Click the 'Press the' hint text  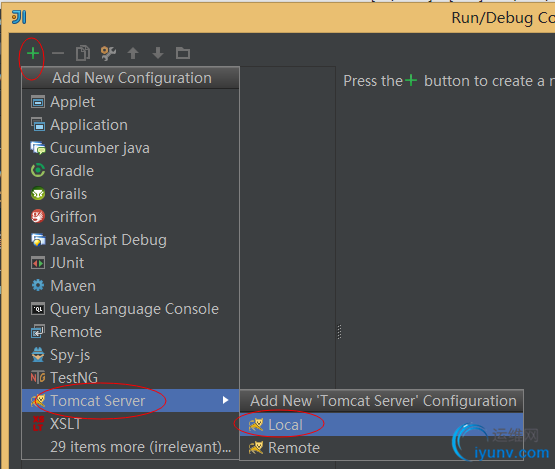point(373,81)
